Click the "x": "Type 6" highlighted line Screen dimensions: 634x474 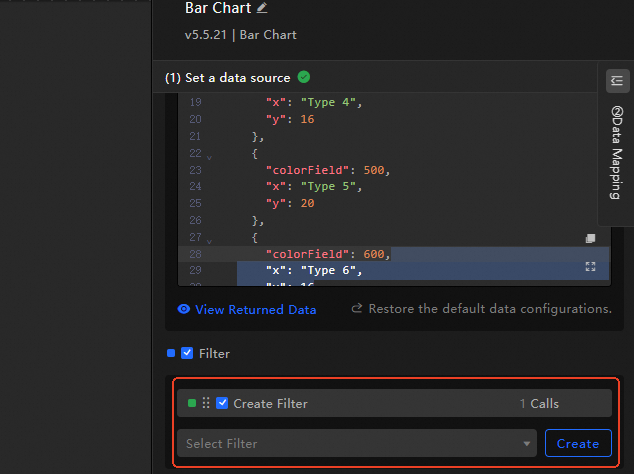pyautogui.click(x=314, y=270)
